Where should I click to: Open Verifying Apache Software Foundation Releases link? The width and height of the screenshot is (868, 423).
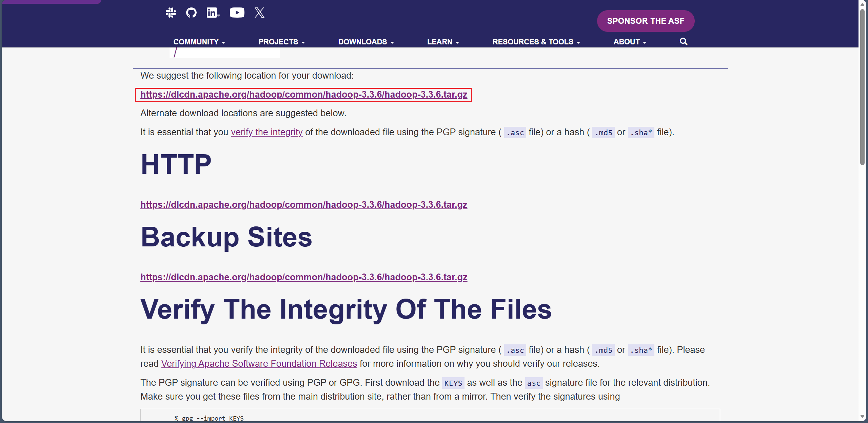click(259, 364)
